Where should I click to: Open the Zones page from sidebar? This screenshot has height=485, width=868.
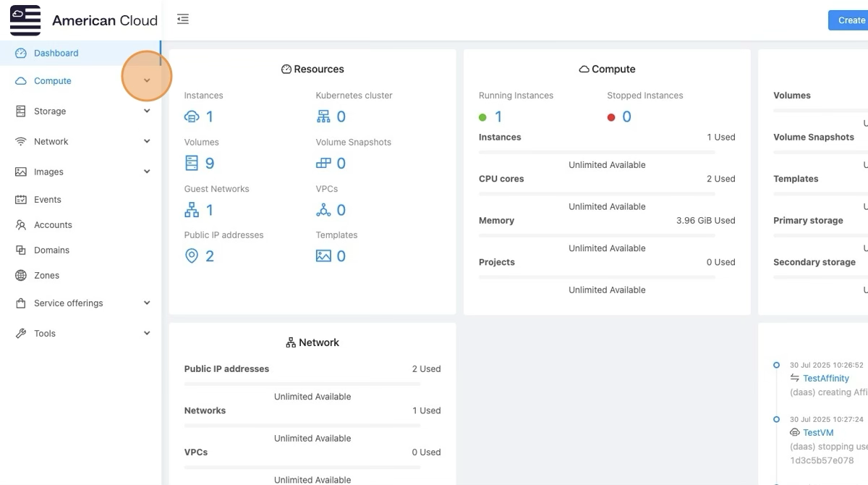pyautogui.click(x=46, y=276)
